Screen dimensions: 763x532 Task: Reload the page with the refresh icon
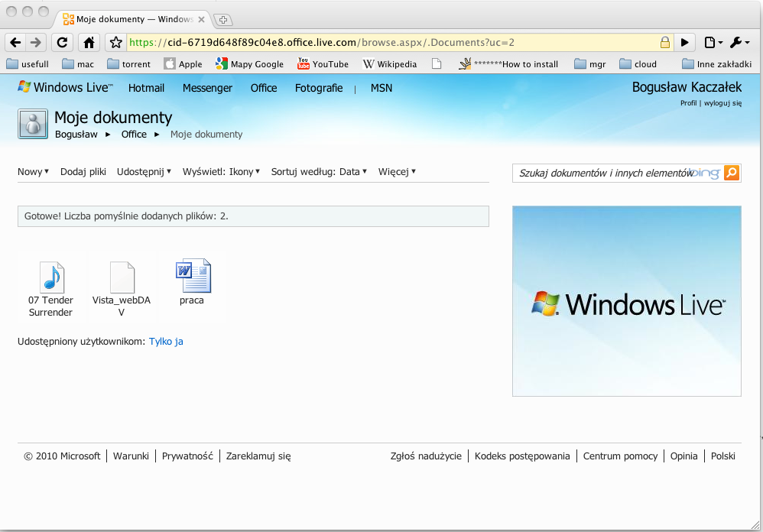point(62,43)
